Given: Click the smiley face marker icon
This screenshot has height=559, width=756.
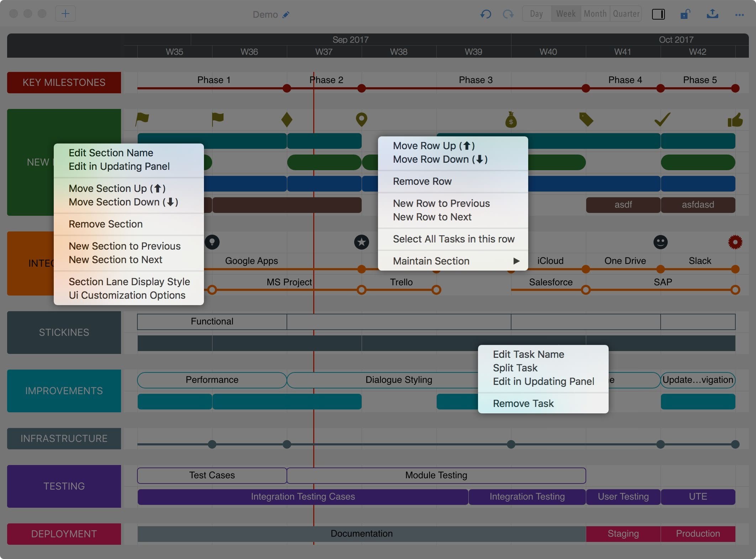Looking at the screenshot, I should tap(660, 242).
